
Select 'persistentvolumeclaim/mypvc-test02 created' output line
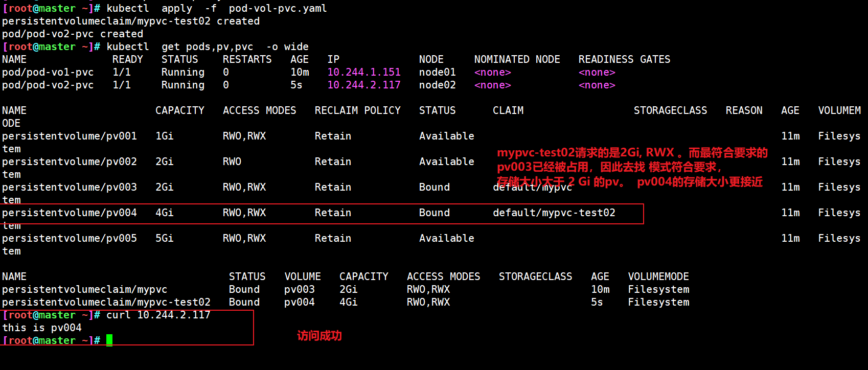pos(131,21)
